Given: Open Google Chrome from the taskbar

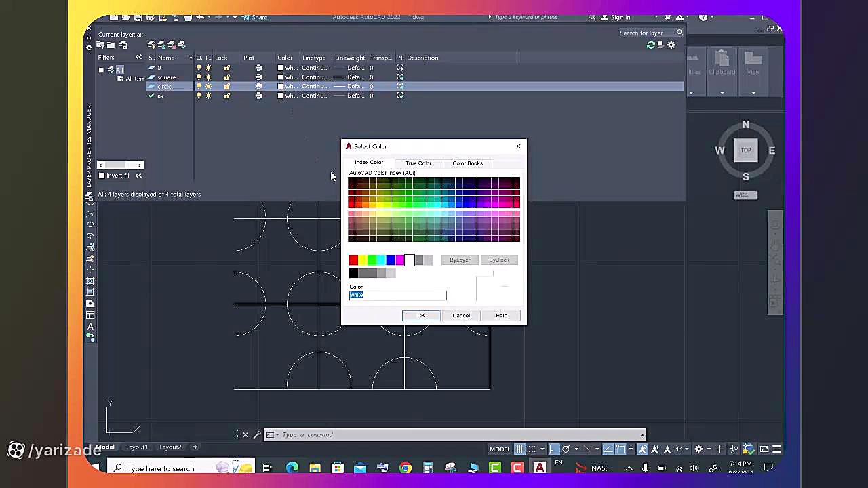Looking at the screenshot, I should click(x=405, y=468).
